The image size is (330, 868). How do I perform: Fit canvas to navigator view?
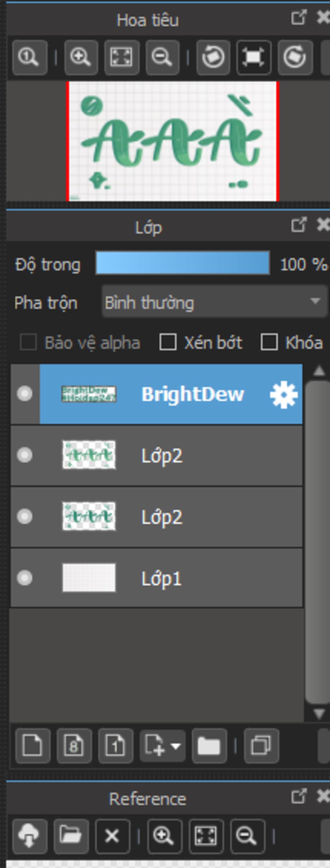[122, 57]
